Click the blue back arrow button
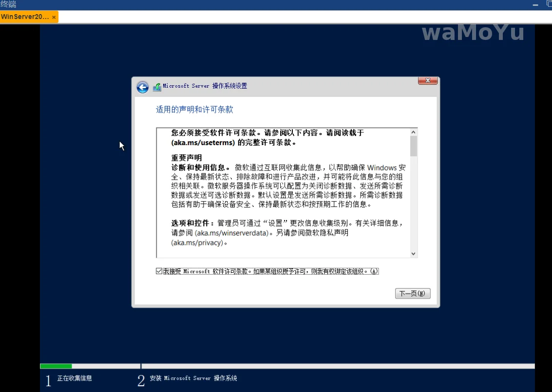The height and width of the screenshot is (392, 552). (142, 87)
